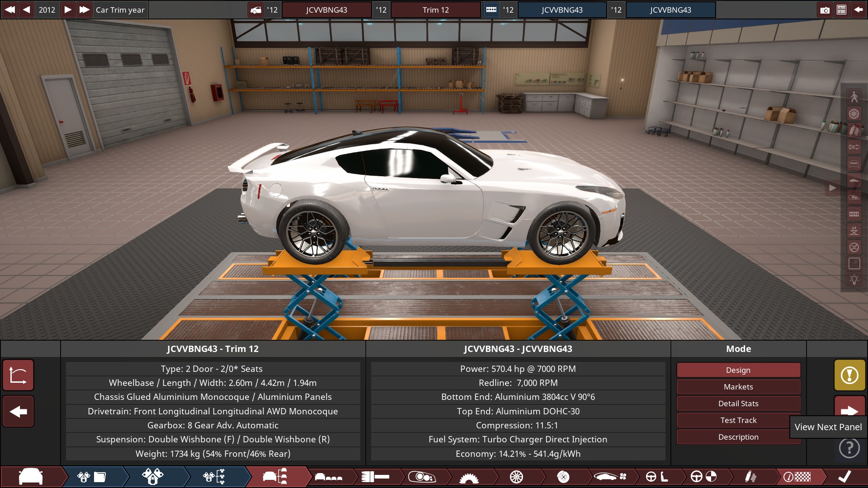Toggle the drivetrain view icon in sidebar

click(854, 147)
